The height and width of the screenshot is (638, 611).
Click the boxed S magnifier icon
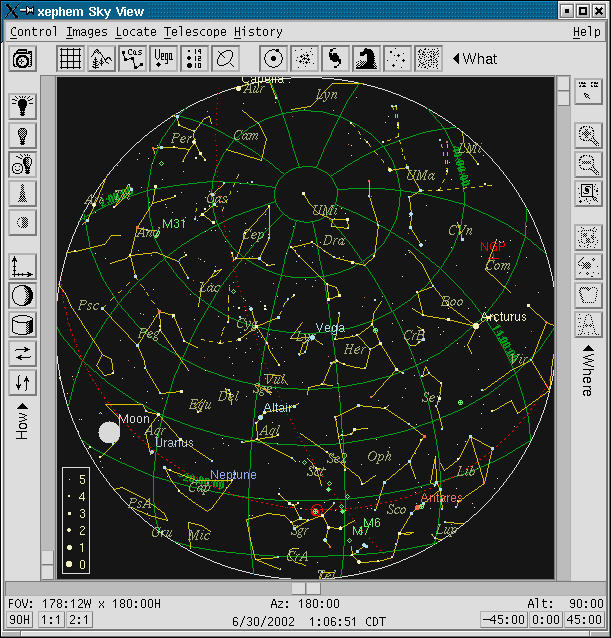(588, 193)
